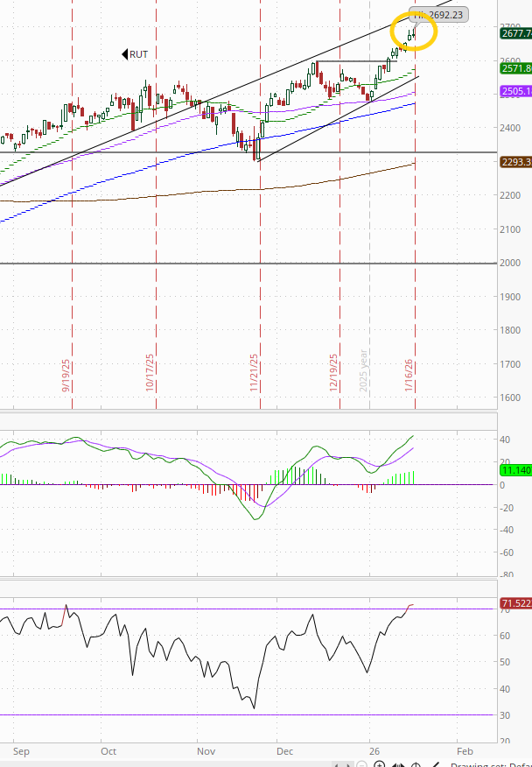Click the 1700 price axis label

(x=510, y=364)
